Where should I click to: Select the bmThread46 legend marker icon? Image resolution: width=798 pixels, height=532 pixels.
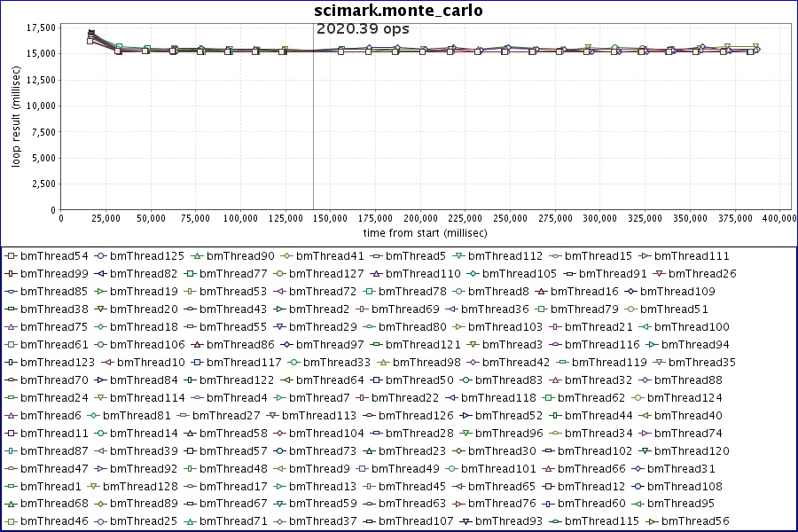12,521
